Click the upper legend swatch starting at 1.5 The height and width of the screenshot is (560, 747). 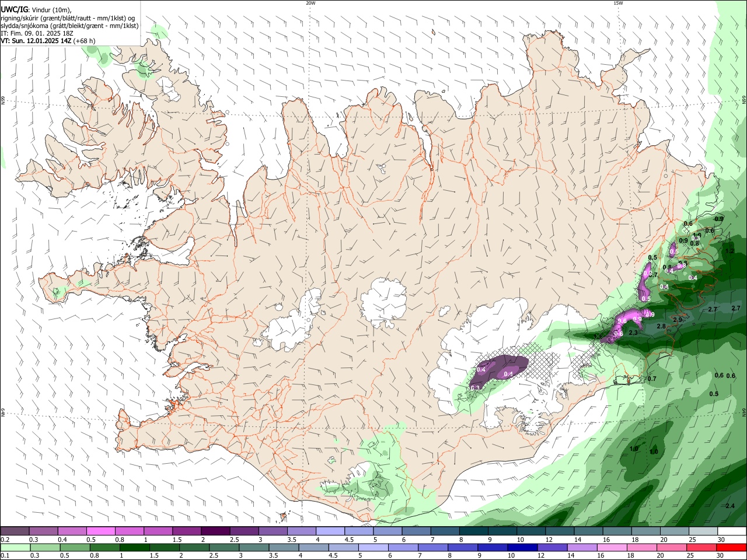click(x=187, y=531)
